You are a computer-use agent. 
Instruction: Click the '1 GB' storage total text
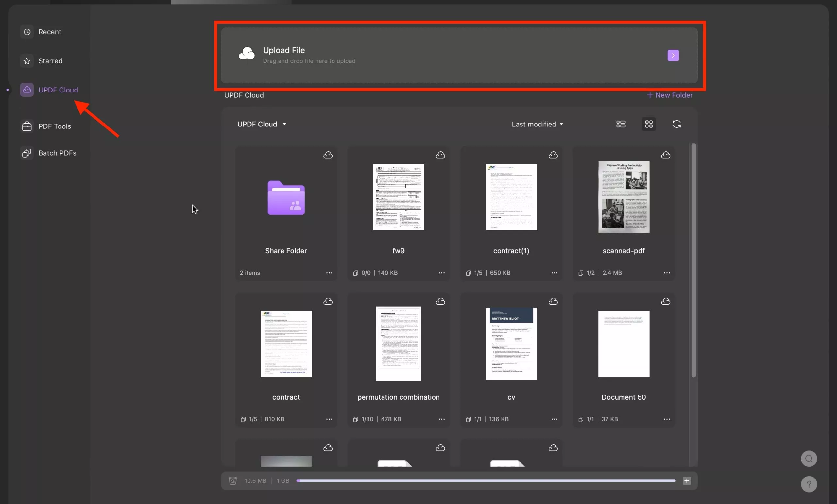pyautogui.click(x=282, y=480)
